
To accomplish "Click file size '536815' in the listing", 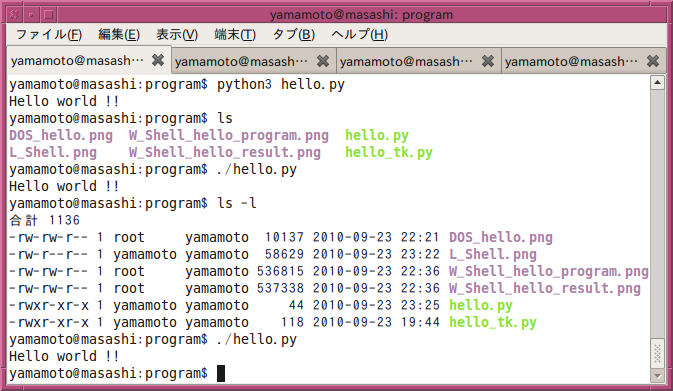I will pyautogui.click(x=280, y=271).
